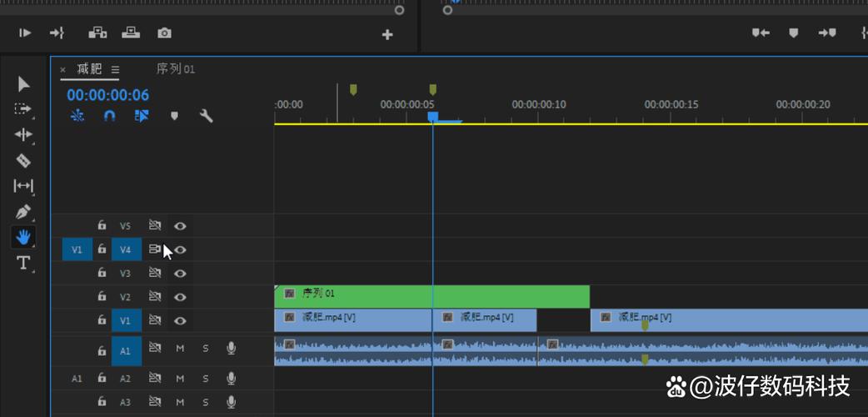Screen dimensions: 868x417
Task: Select the Ripple Edit tool
Action: point(23,135)
